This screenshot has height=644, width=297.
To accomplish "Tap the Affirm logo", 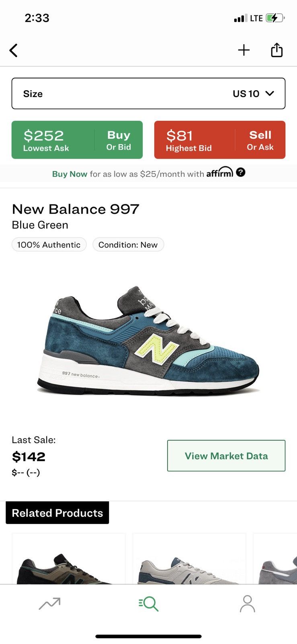I will point(219,173).
